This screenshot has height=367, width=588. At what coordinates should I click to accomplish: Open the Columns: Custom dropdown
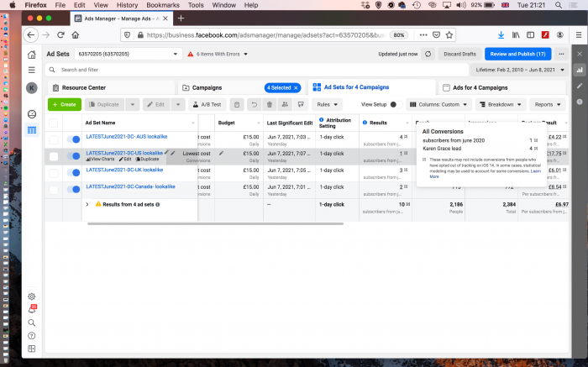[x=438, y=105]
